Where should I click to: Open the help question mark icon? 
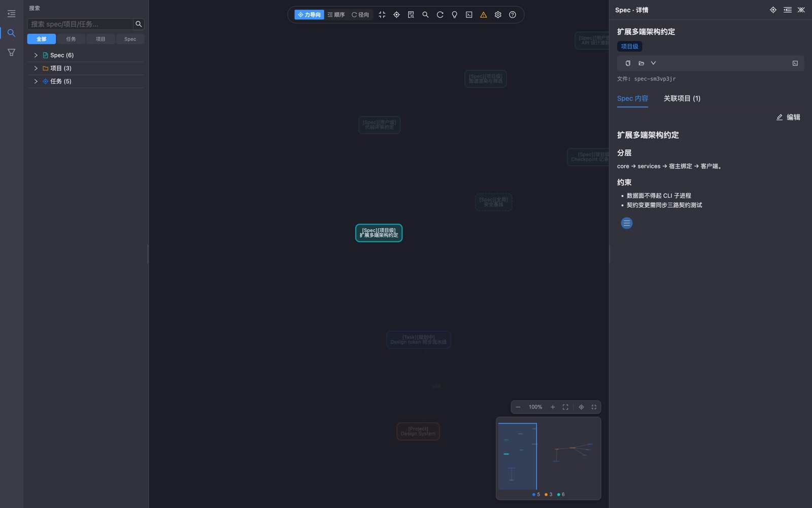(513, 15)
